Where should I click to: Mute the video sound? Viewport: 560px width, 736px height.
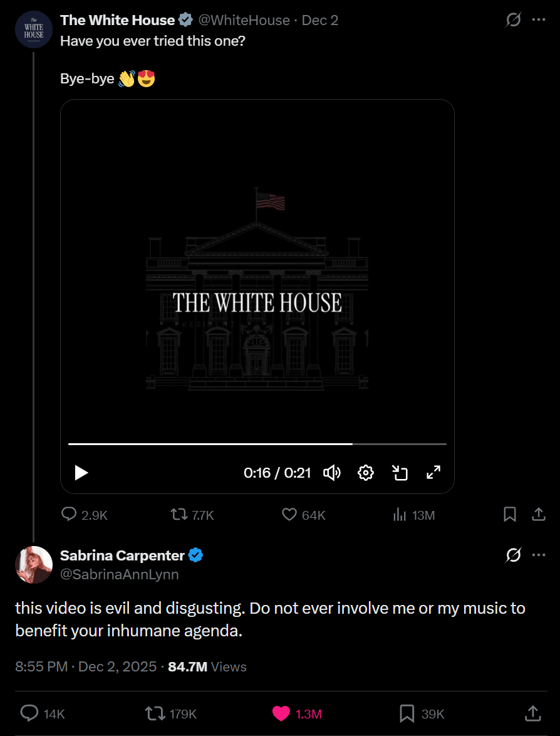[331, 473]
